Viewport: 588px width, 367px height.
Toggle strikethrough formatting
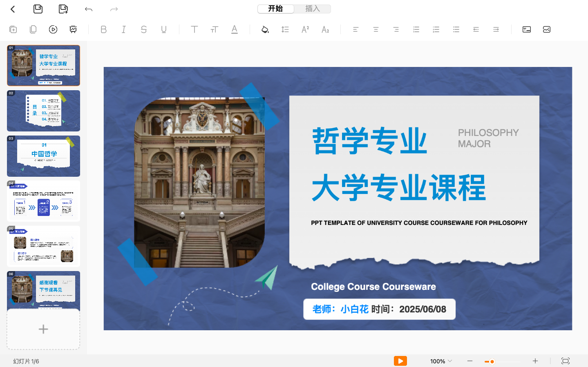(x=143, y=29)
